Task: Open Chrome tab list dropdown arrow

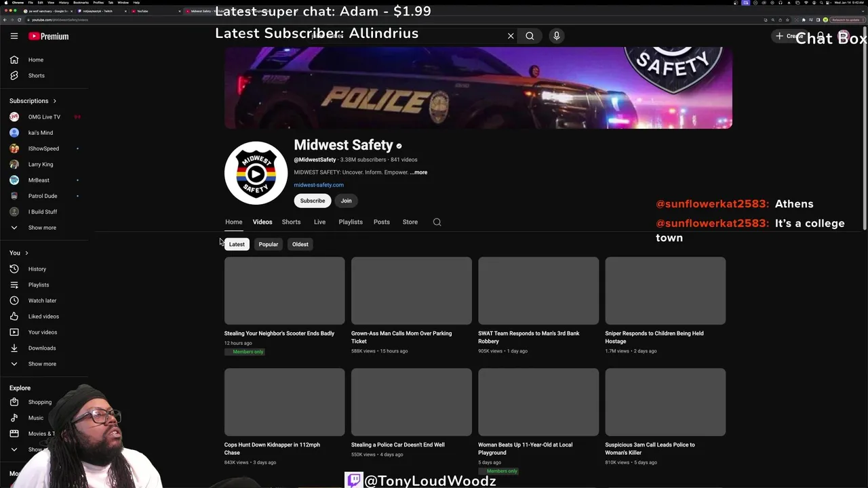Action: [x=863, y=11]
